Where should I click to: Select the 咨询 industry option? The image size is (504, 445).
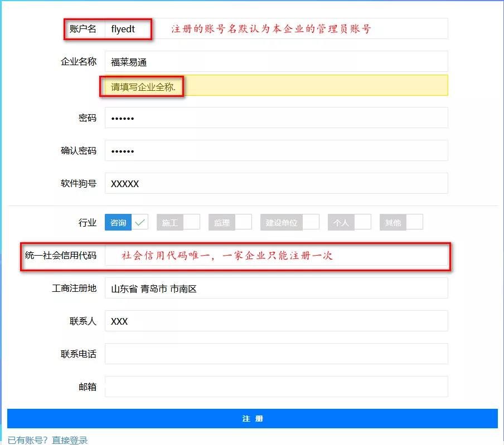point(118,222)
